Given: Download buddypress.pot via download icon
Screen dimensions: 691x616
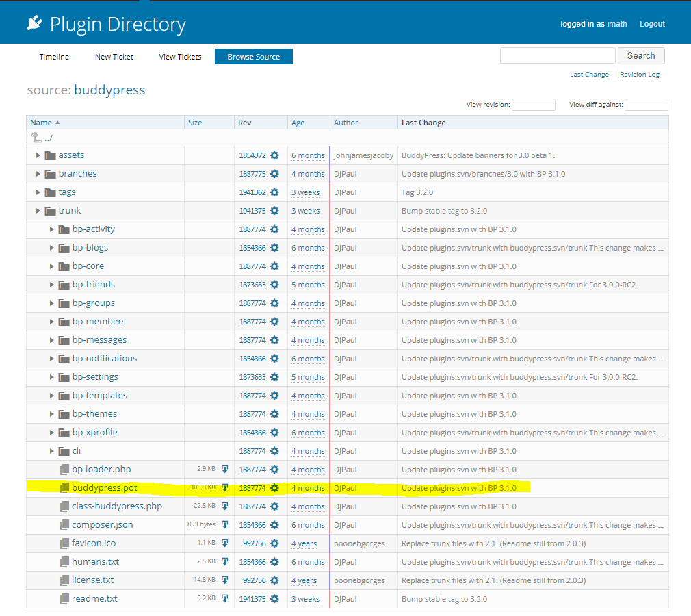Looking at the screenshot, I should 225,488.
